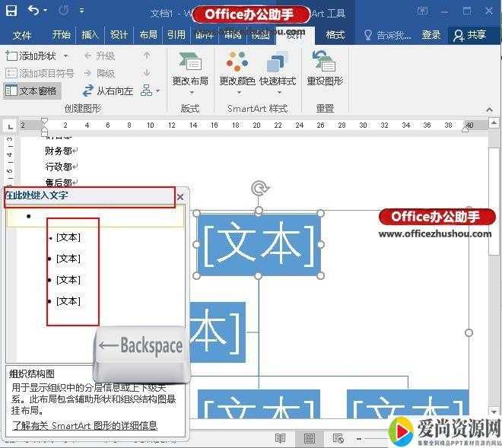Click the Save icon in the title bar
The width and height of the screenshot is (502, 448).
[13, 11]
